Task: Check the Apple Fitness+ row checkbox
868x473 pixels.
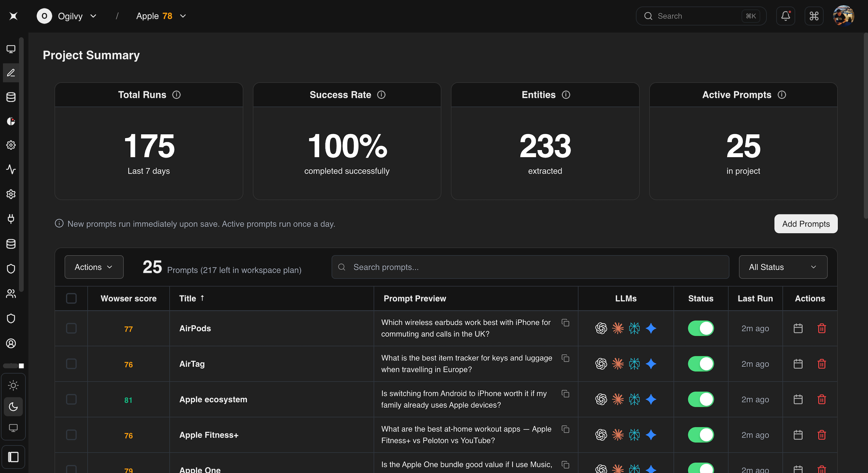Action: pyautogui.click(x=71, y=435)
